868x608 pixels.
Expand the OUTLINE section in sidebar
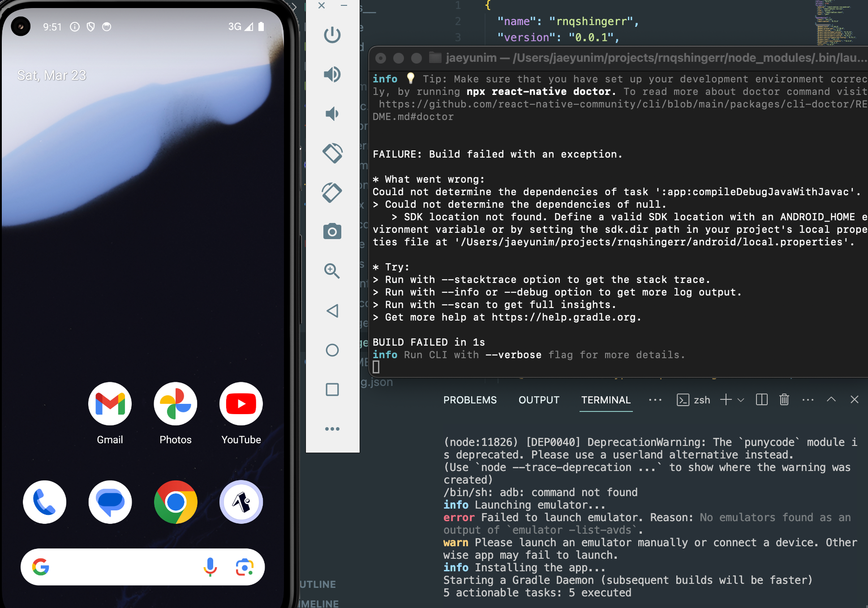point(318,584)
